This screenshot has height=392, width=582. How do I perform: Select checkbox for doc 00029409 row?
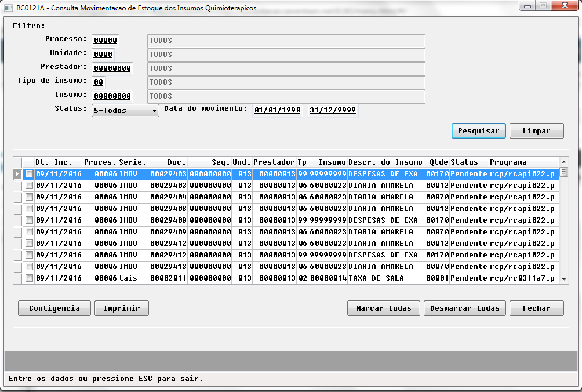pos(29,231)
